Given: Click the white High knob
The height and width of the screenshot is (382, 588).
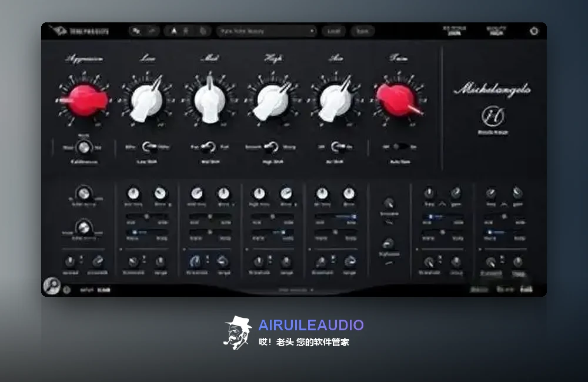Looking at the screenshot, I should 273,100.
